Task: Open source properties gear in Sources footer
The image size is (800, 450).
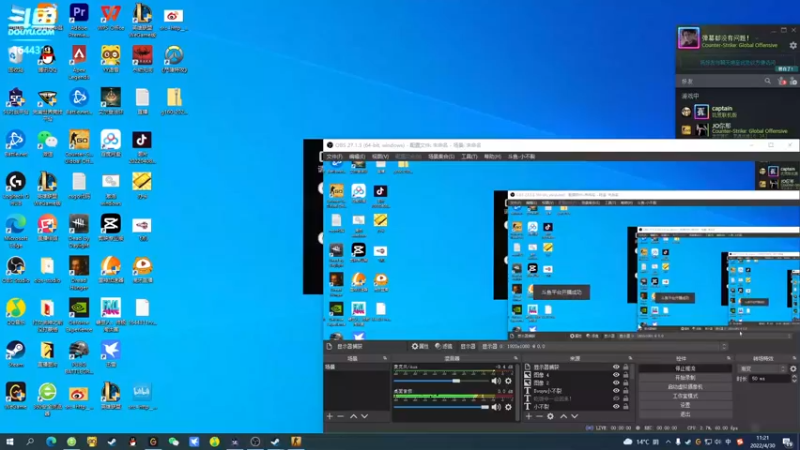Action: (551, 416)
